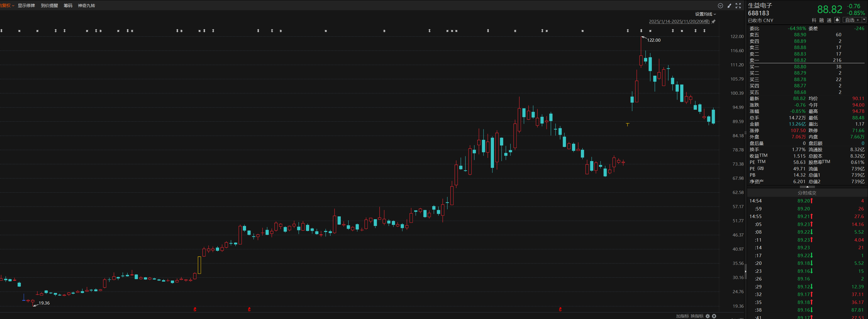Click the red S marker below chart
The height and width of the screenshot is (319, 868).
pyautogui.click(x=195, y=309)
